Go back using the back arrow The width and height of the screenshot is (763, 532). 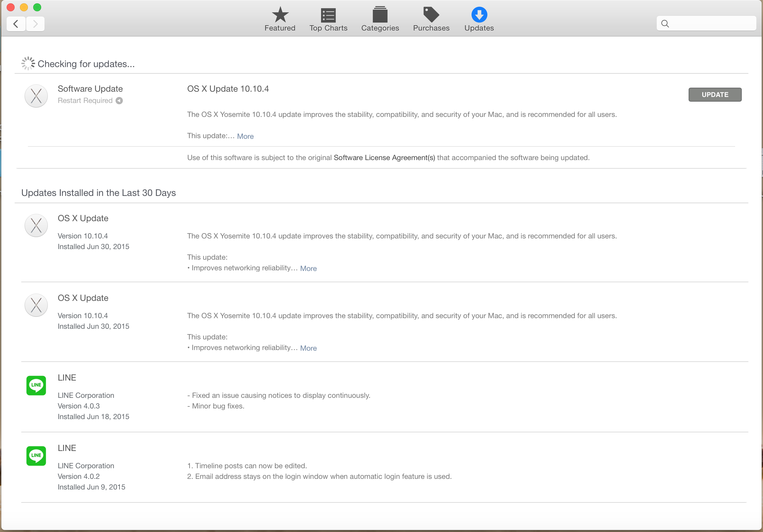[x=16, y=24]
